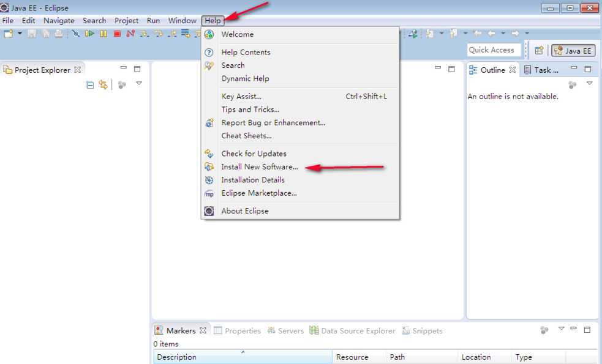
Task: Open the Project menu
Action: click(126, 21)
